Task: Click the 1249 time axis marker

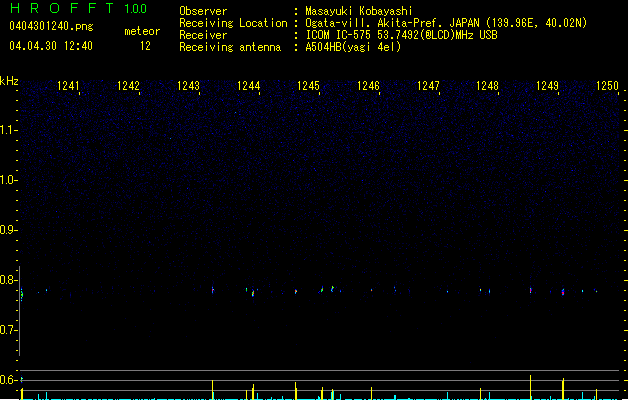Action: [x=547, y=86]
